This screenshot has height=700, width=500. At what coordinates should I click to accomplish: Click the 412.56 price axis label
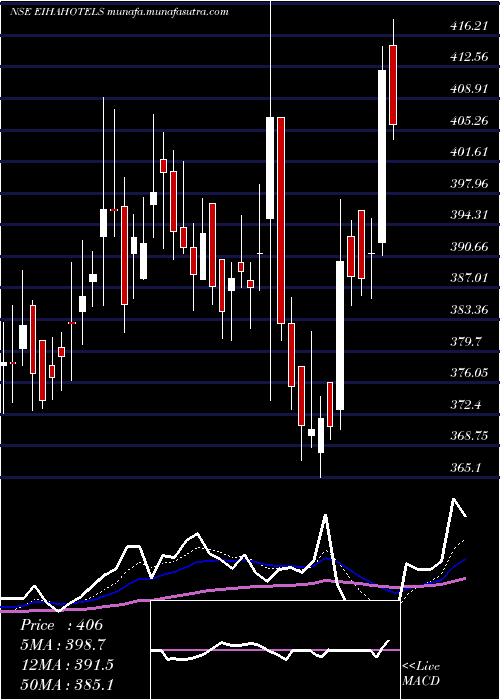coord(469,58)
